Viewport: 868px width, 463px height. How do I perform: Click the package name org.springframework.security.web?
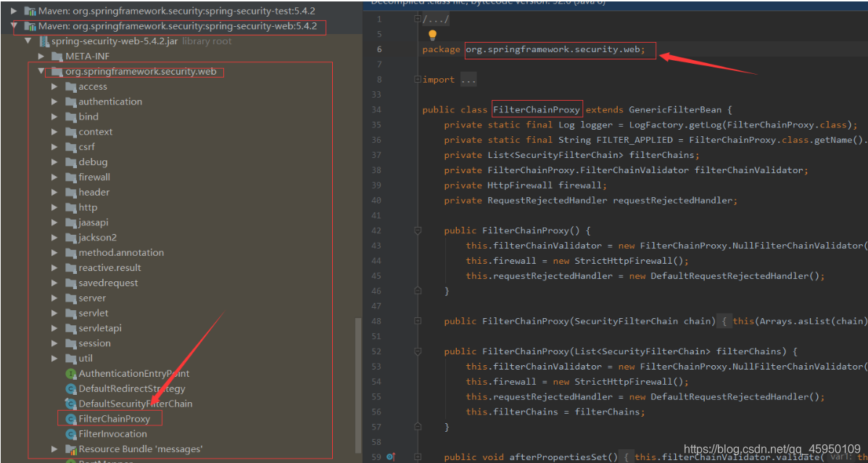[x=553, y=50]
